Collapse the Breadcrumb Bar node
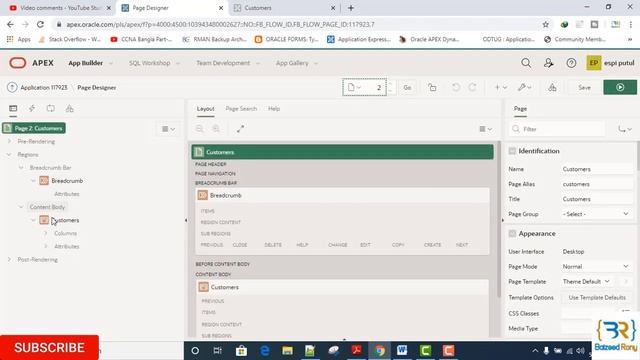The height and width of the screenshot is (360, 640). coord(21,167)
